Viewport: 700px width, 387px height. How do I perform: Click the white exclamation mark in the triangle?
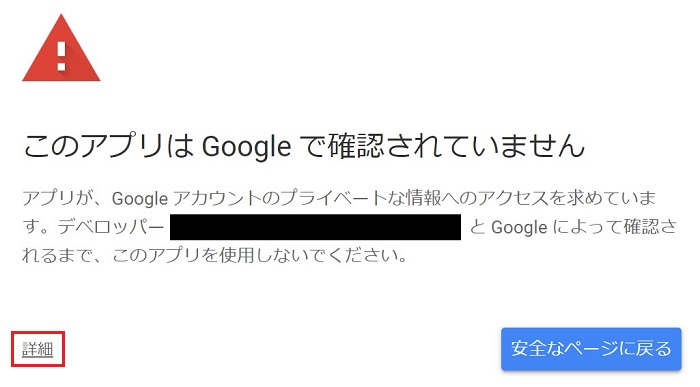coord(62,56)
